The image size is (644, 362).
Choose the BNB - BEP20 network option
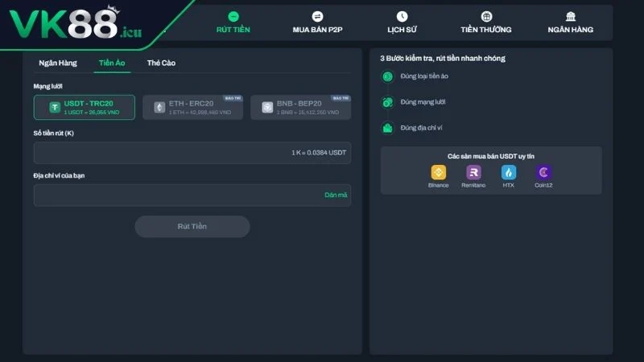point(300,107)
